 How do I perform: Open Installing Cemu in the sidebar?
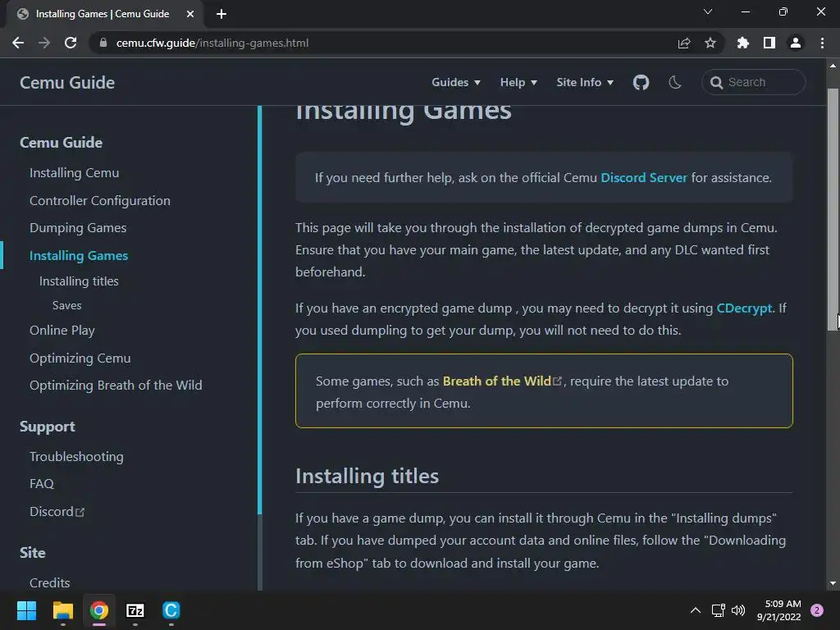[75, 173]
